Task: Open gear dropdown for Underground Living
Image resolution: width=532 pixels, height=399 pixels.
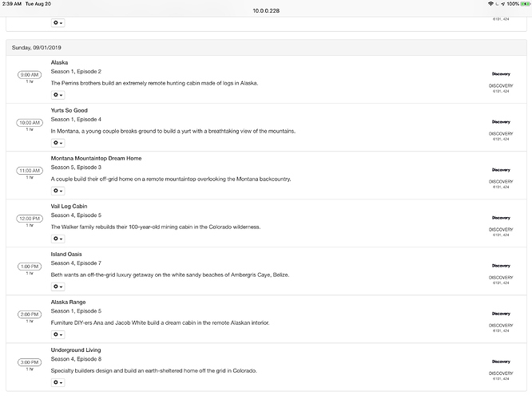Action: pyautogui.click(x=58, y=382)
